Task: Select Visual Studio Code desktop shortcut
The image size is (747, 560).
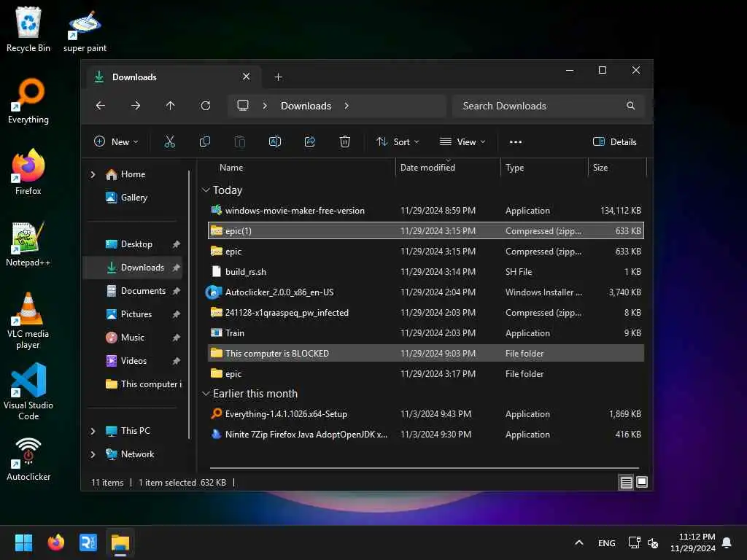Action: coord(28,392)
